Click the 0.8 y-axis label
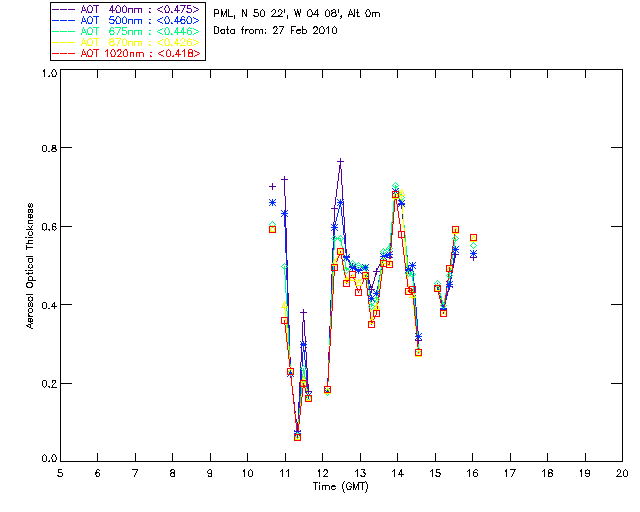Screen dimensions: 640x512 click(49, 148)
